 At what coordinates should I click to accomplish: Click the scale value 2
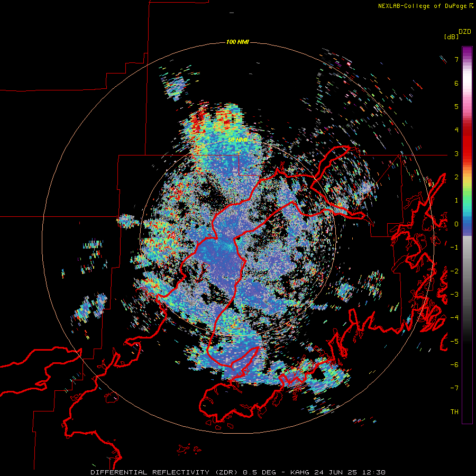[x=456, y=177]
